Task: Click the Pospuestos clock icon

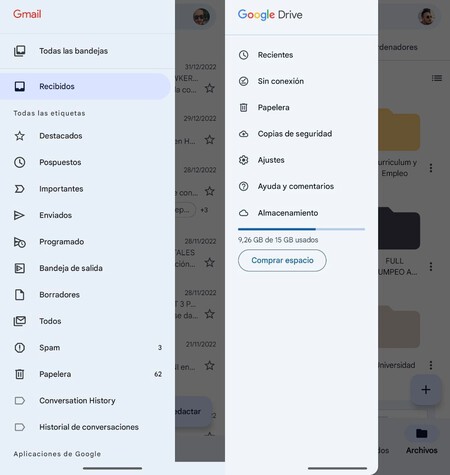Action: click(20, 162)
